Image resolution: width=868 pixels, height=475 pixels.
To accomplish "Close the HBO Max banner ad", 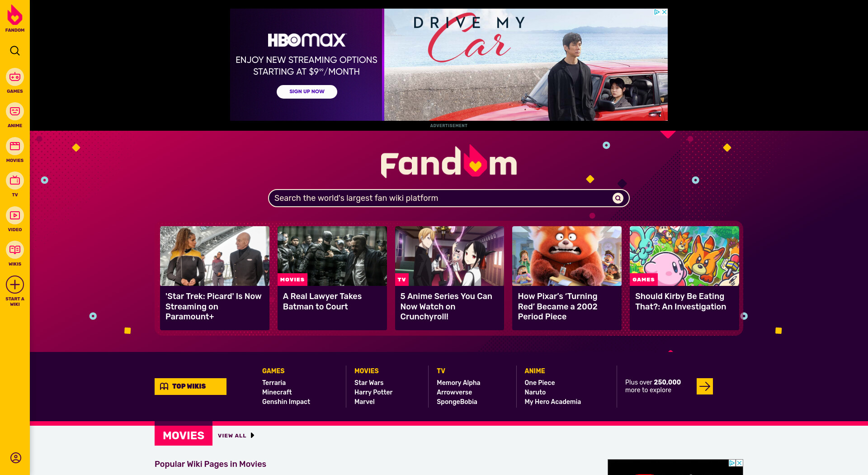I will pyautogui.click(x=664, y=12).
